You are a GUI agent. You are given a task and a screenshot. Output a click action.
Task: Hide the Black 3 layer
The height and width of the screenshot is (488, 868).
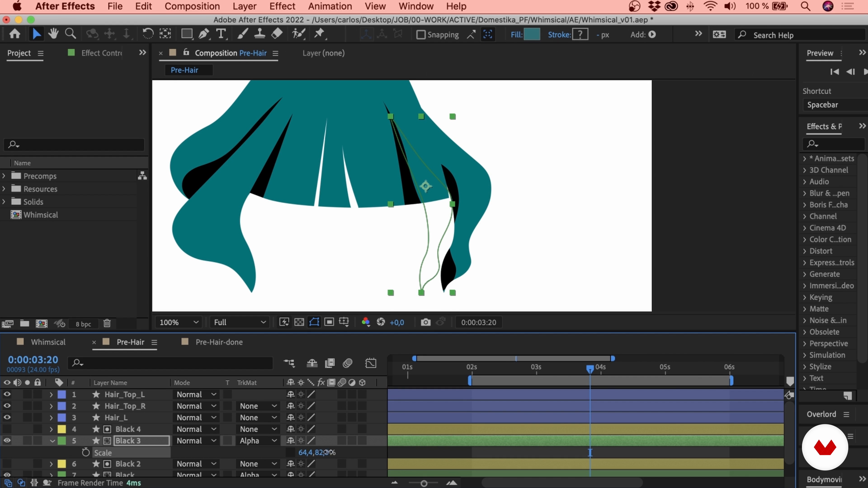7,441
